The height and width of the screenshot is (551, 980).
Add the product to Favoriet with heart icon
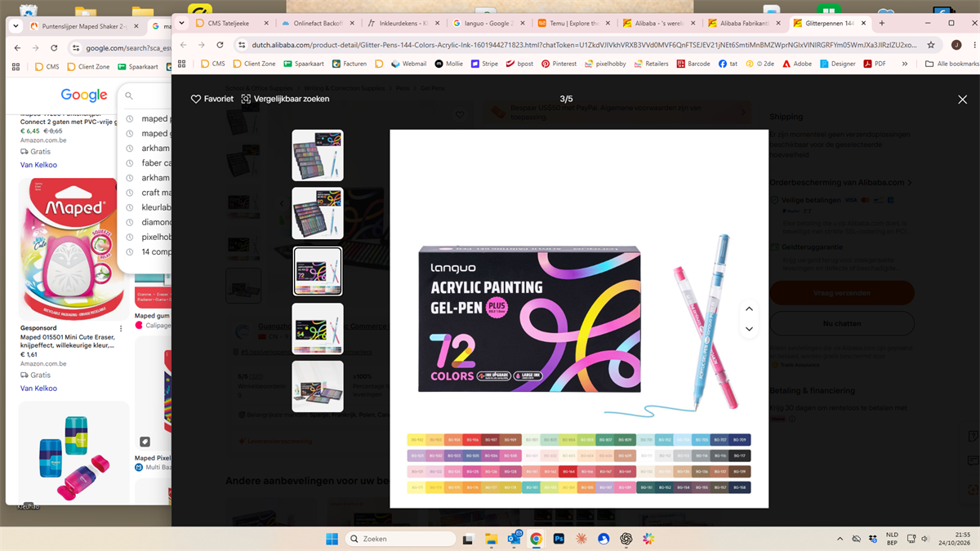click(x=212, y=99)
